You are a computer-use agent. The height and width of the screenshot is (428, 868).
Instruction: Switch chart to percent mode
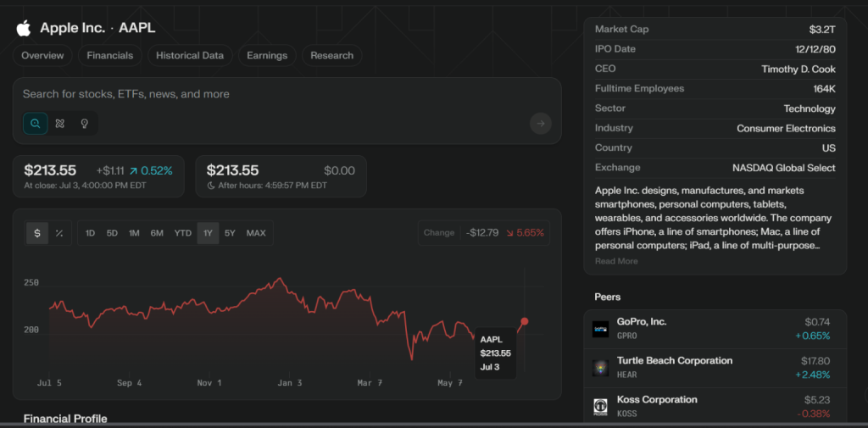[x=59, y=233]
